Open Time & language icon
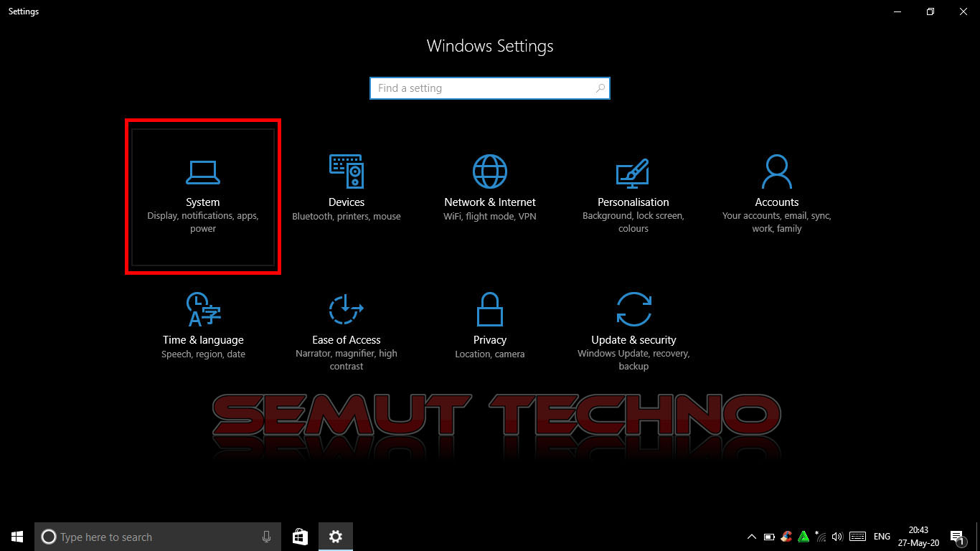The width and height of the screenshot is (980, 551). (x=203, y=309)
